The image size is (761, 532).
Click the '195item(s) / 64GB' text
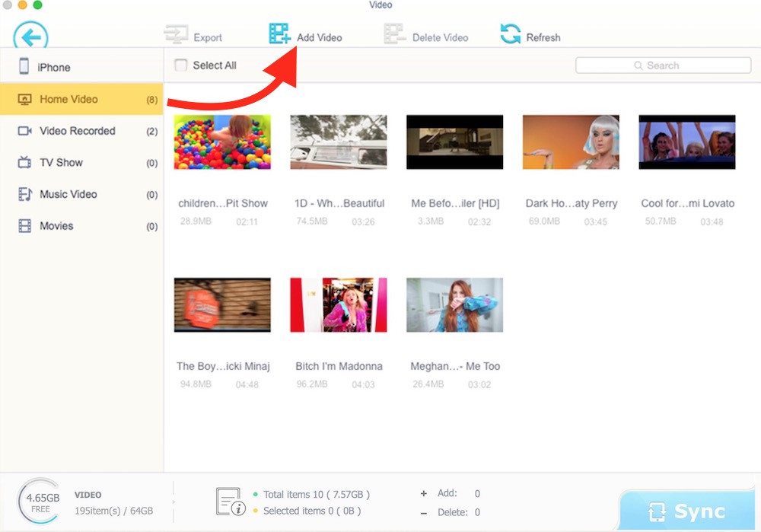113,511
